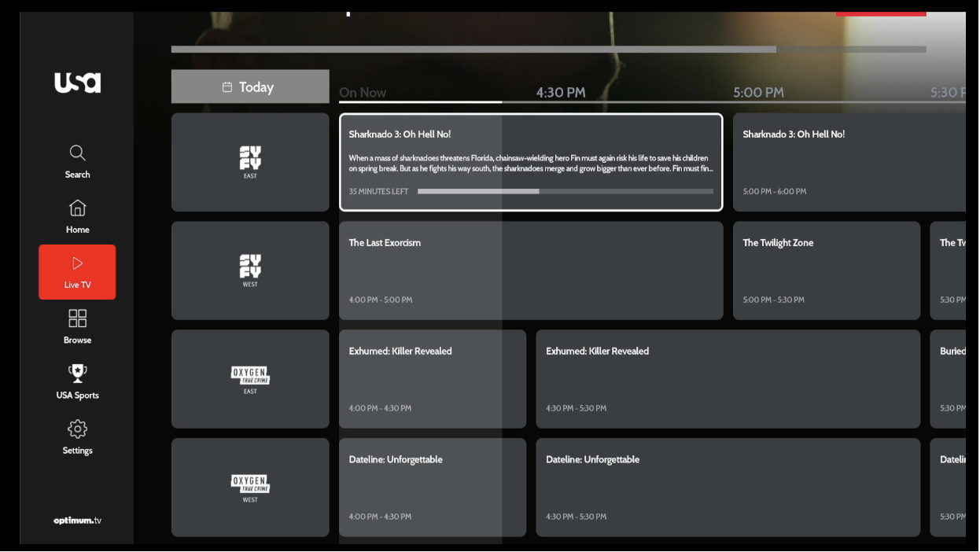Click the Sharknado 3 progress bar

coord(566,191)
